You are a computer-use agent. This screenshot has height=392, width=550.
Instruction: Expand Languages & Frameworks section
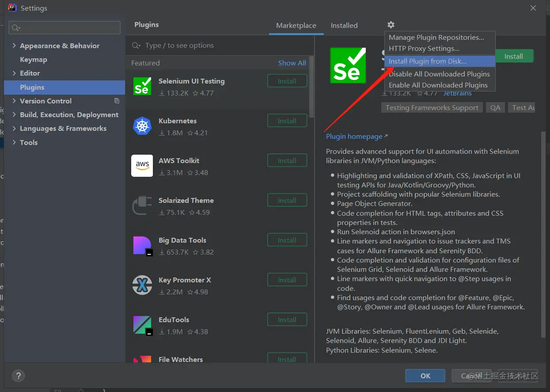[14, 128]
